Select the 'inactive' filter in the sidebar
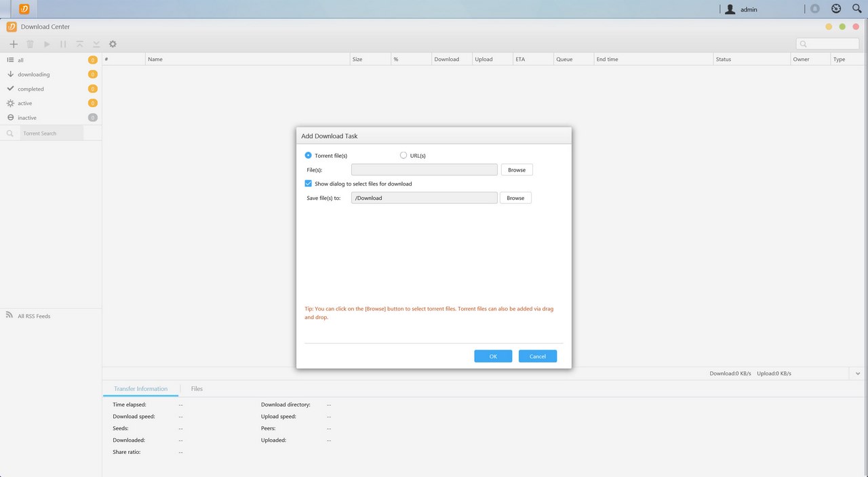The height and width of the screenshot is (477, 868). [x=51, y=118]
